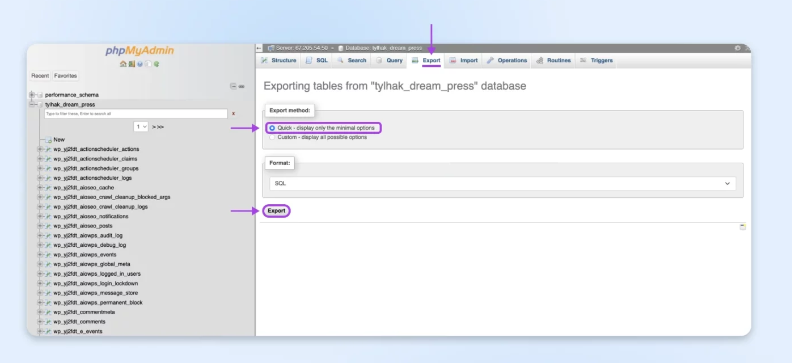This screenshot has height=363, width=792.
Task: Expand wp_yj2fdt_actionscheduler_claims table node
Action: (x=40, y=159)
